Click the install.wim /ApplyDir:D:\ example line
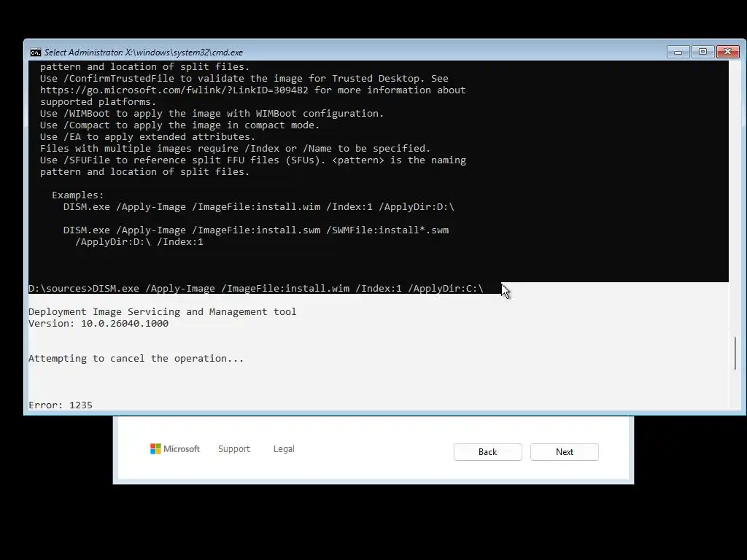747x560 pixels. point(259,207)
